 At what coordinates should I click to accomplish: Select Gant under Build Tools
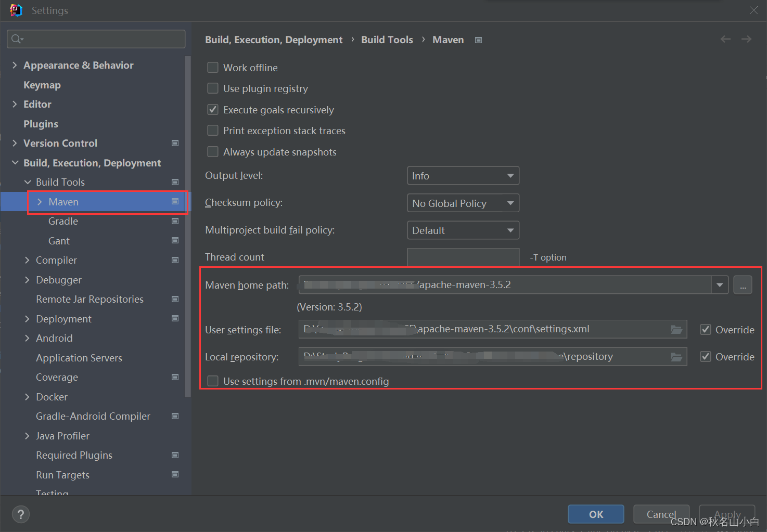(59, 241)
